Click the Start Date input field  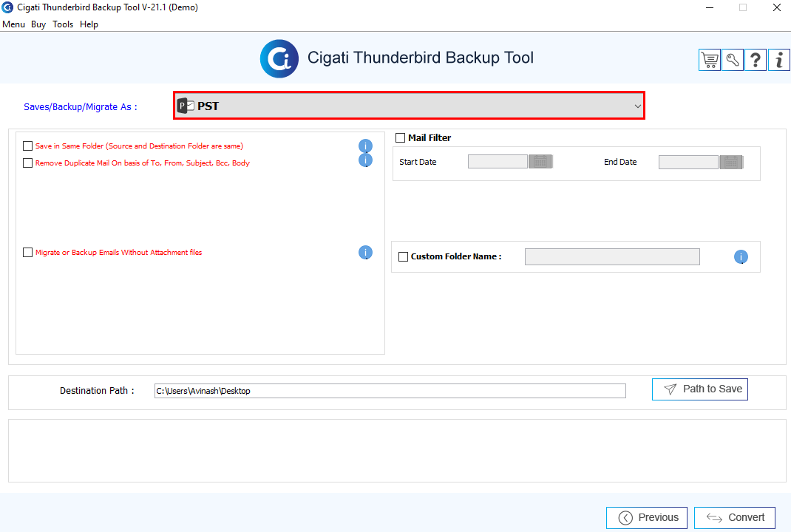[x=498, y=162]
